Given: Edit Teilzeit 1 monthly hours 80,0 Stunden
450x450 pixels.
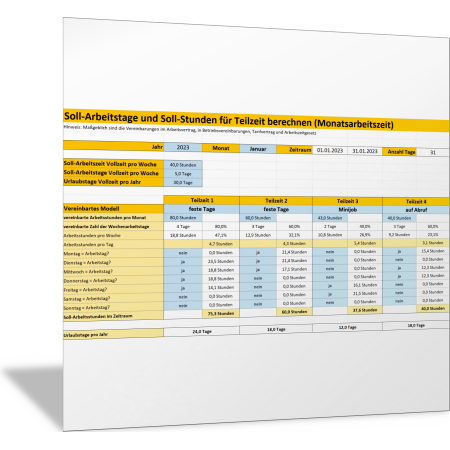Looking at the screenshot, I should (183, 218).
